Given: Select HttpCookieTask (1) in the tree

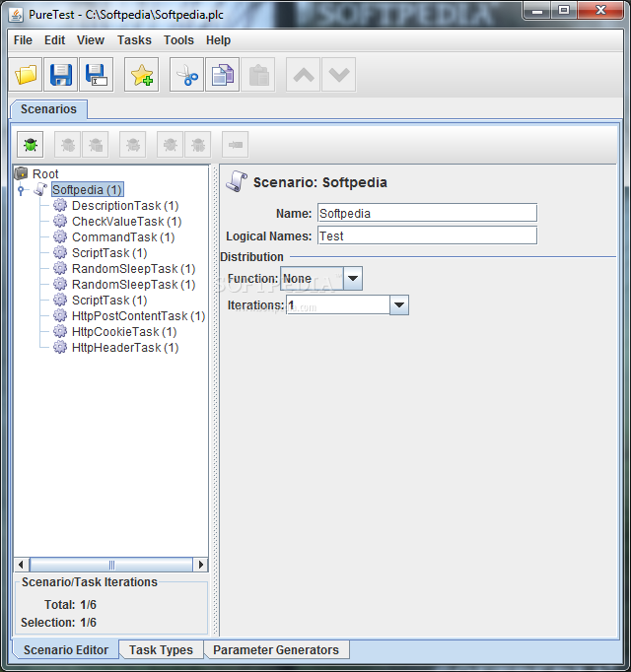Looking at the screenshot, I should (x=124, y=332).
